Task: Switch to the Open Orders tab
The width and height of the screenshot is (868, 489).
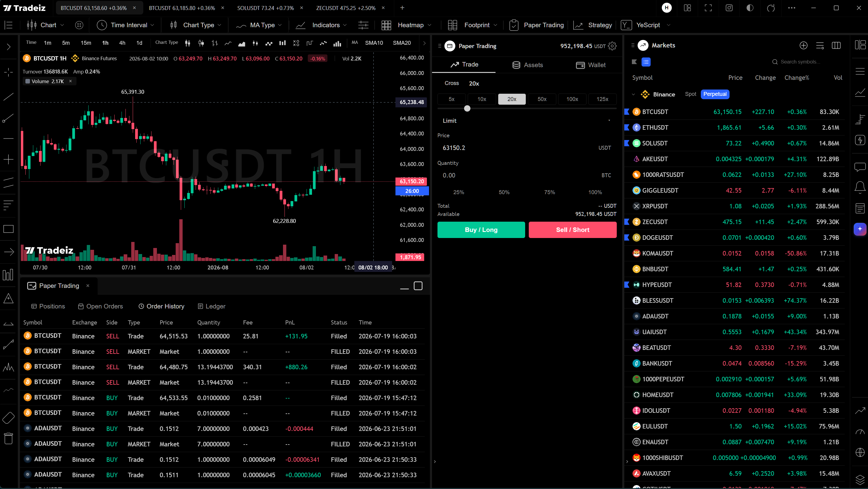Action: [x=100, y=306]
